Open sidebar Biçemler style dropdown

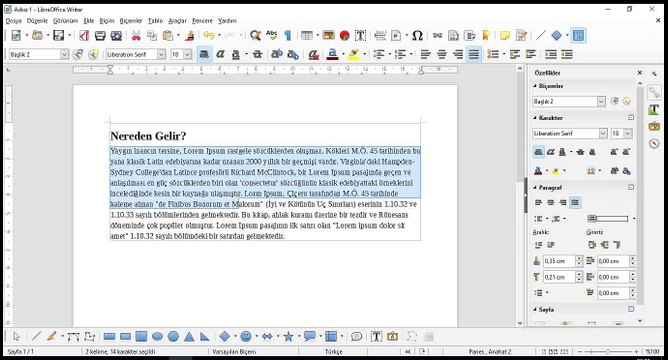point(601,101)
